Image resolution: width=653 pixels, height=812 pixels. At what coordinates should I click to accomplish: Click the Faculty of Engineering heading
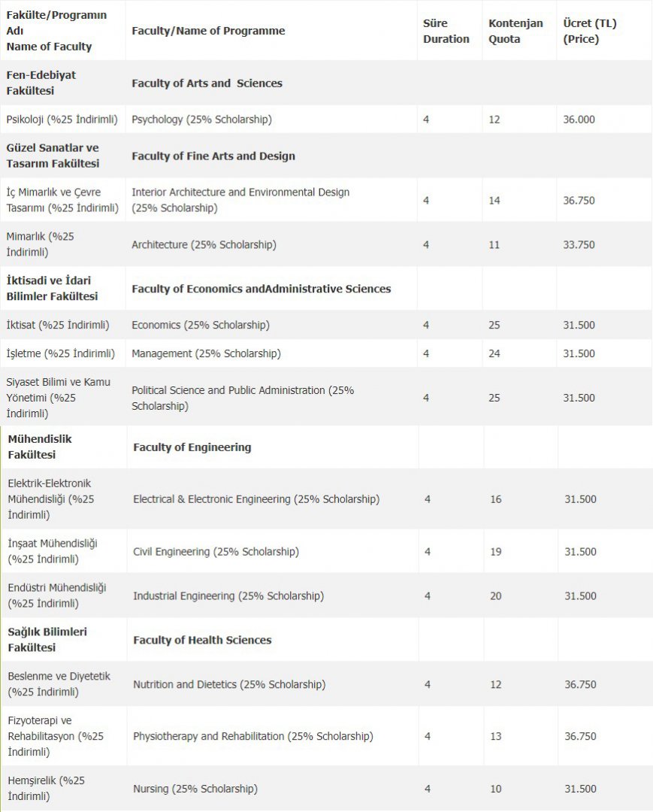point(192,447)
